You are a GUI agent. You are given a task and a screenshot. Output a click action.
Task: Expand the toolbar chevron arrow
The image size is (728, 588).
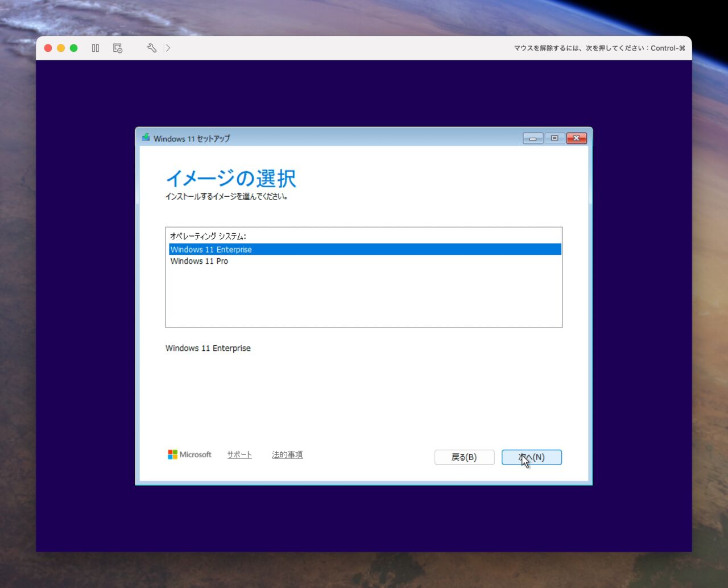point(168,48)
